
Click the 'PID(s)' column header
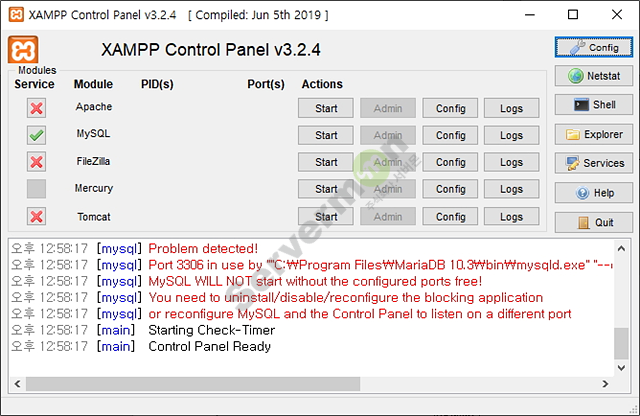tap(157, 84)
